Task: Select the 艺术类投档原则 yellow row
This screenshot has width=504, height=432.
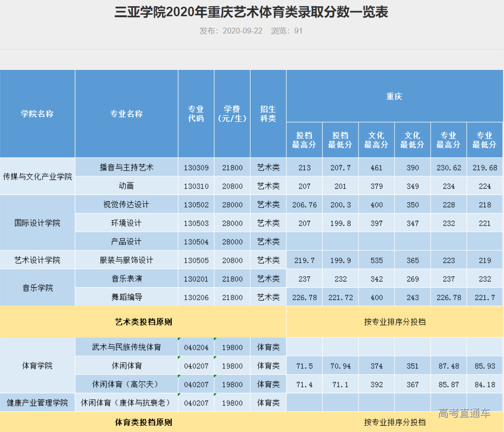Action: [143, 322]
